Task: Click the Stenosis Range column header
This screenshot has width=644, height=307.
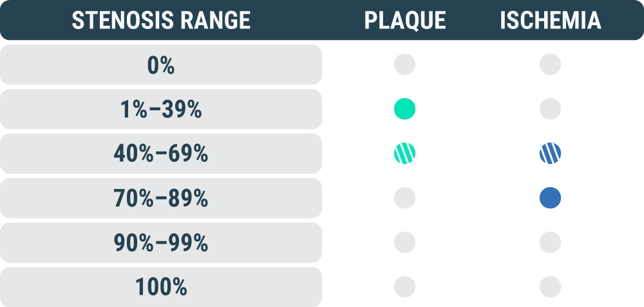Action: (x=161, y=21)
